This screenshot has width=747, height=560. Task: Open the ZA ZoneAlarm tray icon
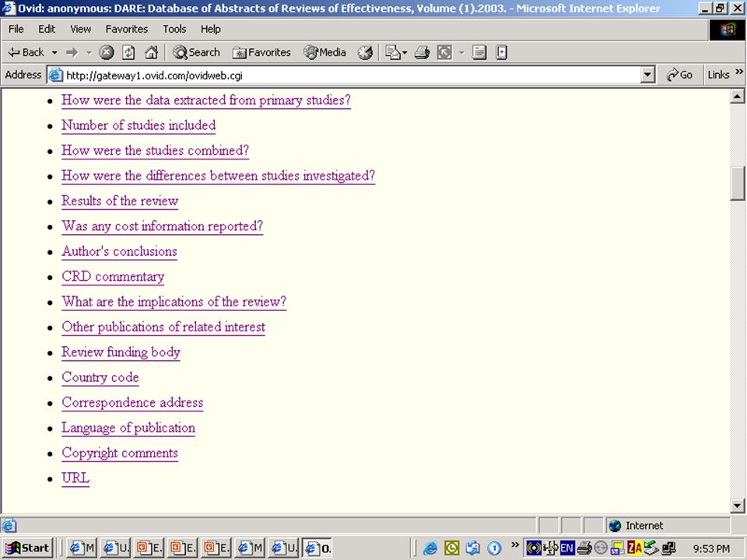(x=634, y=548)
